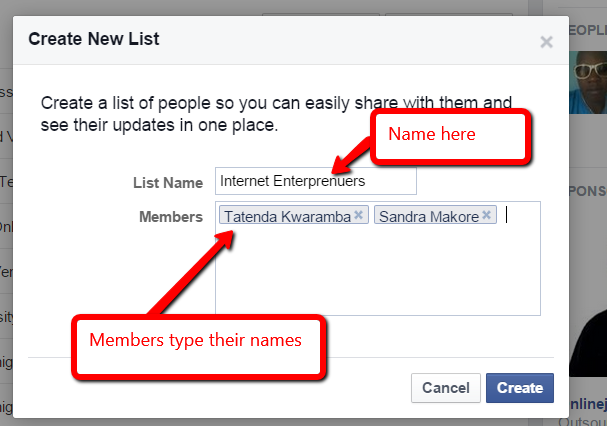The height and width of the screenshot is (426, 607).
Task: Click the Create New List title
Action: click(94, 39)
